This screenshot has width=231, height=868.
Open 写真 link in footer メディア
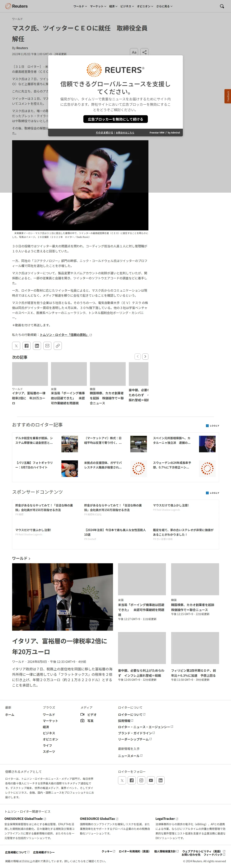(87, 721)
